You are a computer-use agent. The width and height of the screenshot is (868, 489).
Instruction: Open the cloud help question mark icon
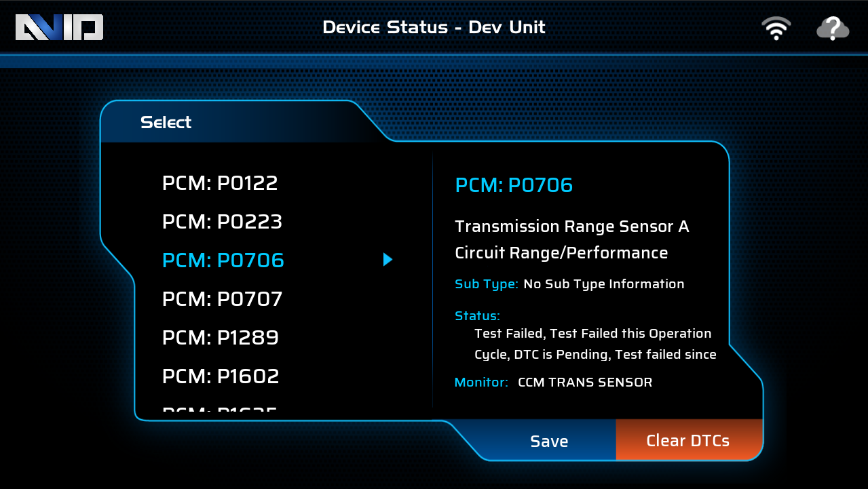click(x=833, y=28)
